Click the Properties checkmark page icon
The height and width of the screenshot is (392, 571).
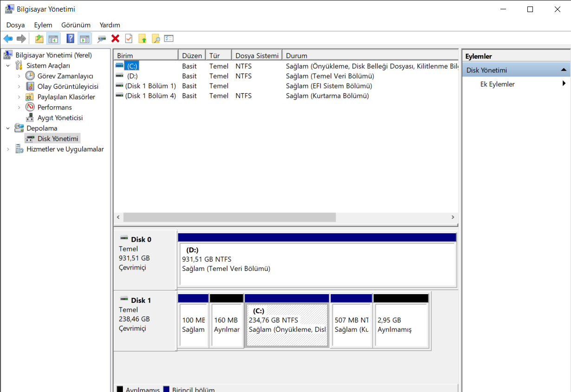click(129, 39)
